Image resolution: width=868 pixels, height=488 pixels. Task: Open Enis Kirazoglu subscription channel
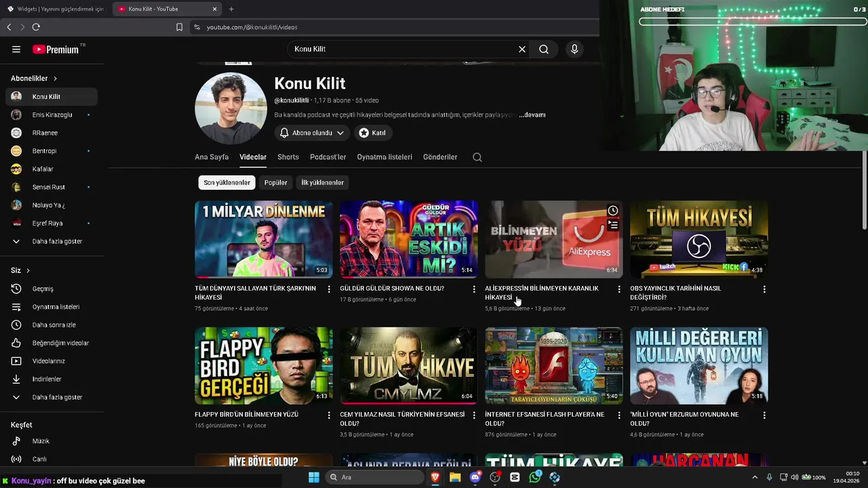pyautogui.click(x=52, y=115)
